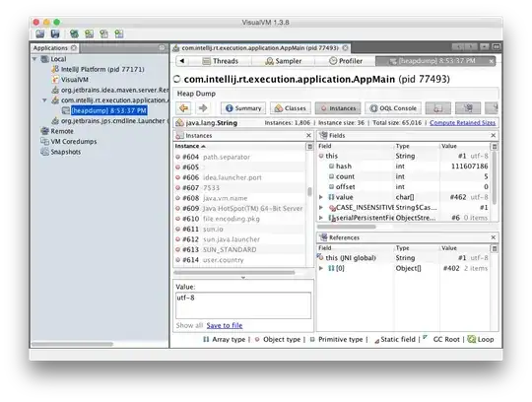Screen dimensions: 532x402
Task: Click the last icon in main toolbar
Action: point(119,33)
